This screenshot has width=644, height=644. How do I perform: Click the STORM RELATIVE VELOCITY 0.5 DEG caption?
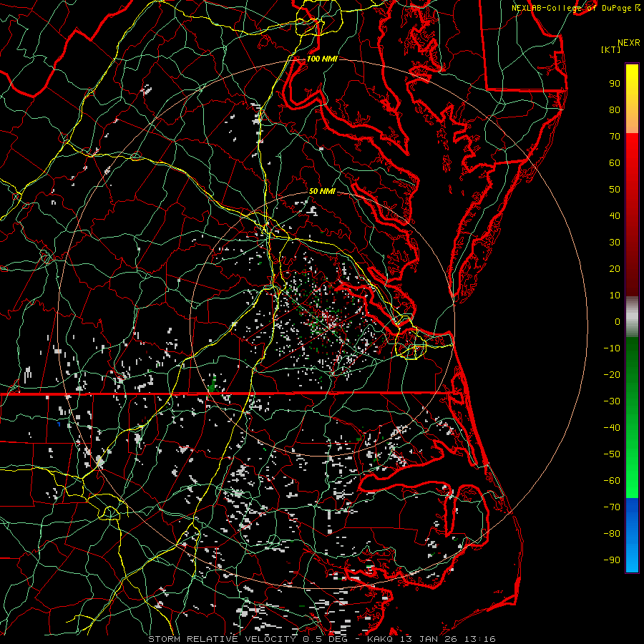point(248,639)
